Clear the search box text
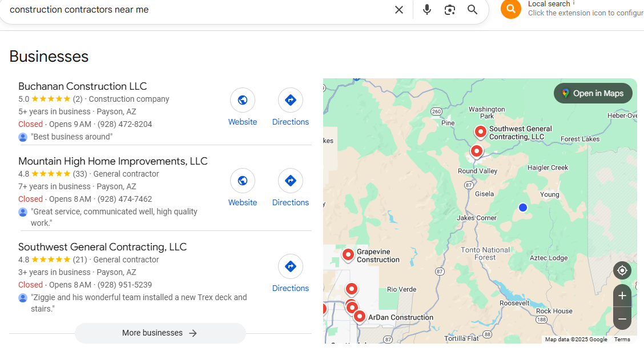Viewport: 644px width, 351px height. click(x=399, y=10)
